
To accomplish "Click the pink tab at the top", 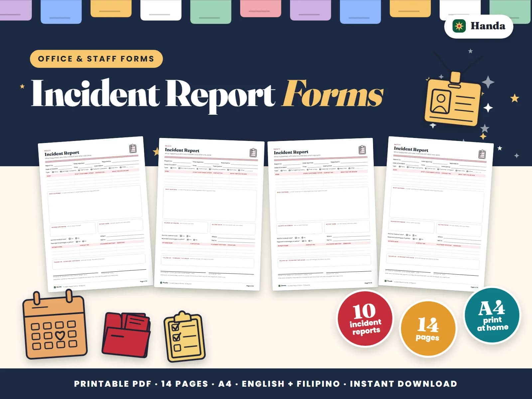I will click(x=261, y=8).
